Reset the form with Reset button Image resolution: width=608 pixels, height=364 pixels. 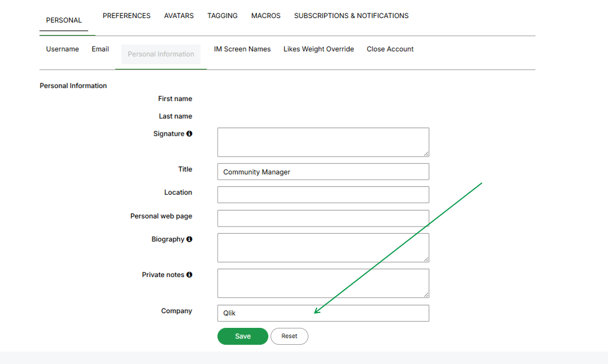pos(289,336)
